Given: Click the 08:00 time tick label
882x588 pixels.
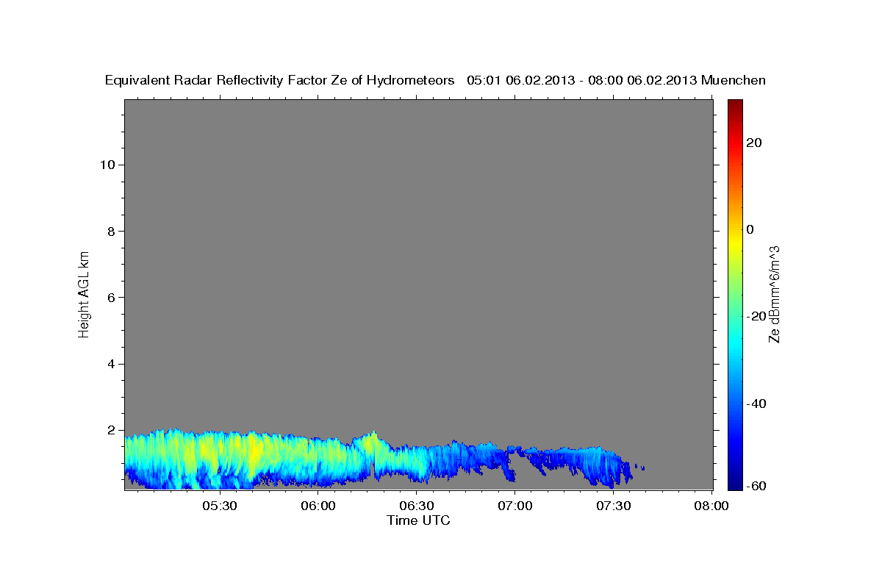Looking at the screenshot, I should point(711,506).
